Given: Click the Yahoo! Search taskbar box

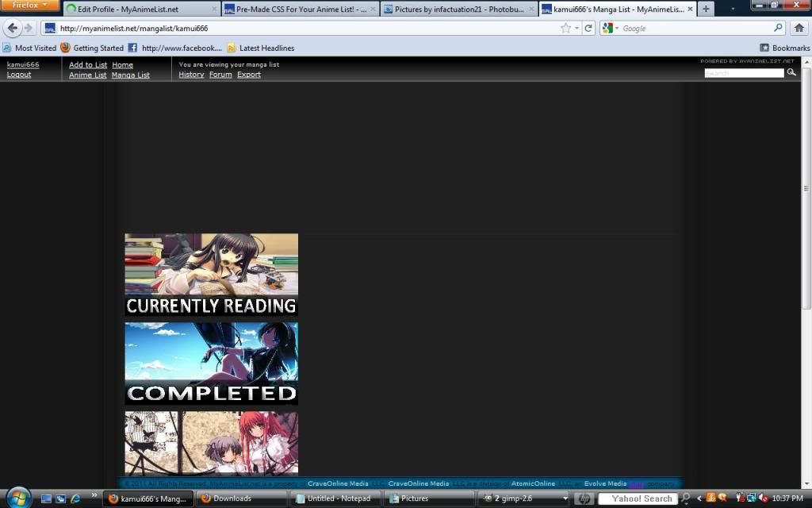Looking at the screenshot, I should pyautogui.click(x=638, y=498).
